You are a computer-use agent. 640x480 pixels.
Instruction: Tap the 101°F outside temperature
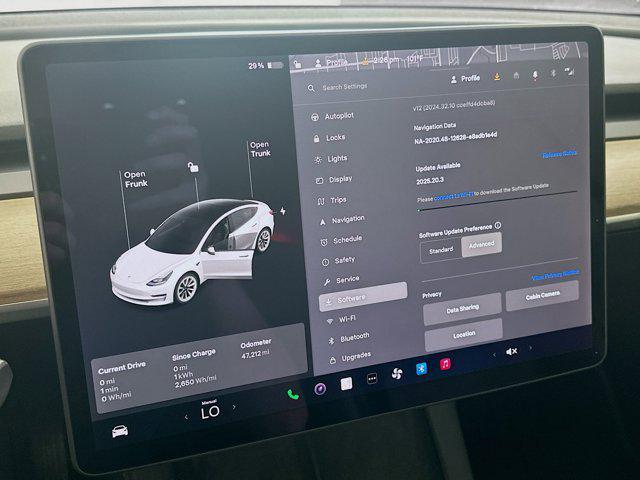(414, 60)
